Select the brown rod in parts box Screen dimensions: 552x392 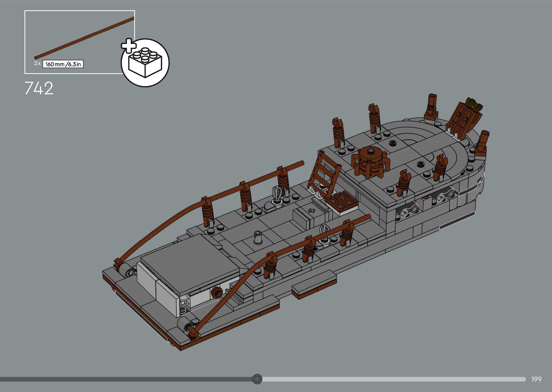[x=85, y=38]
